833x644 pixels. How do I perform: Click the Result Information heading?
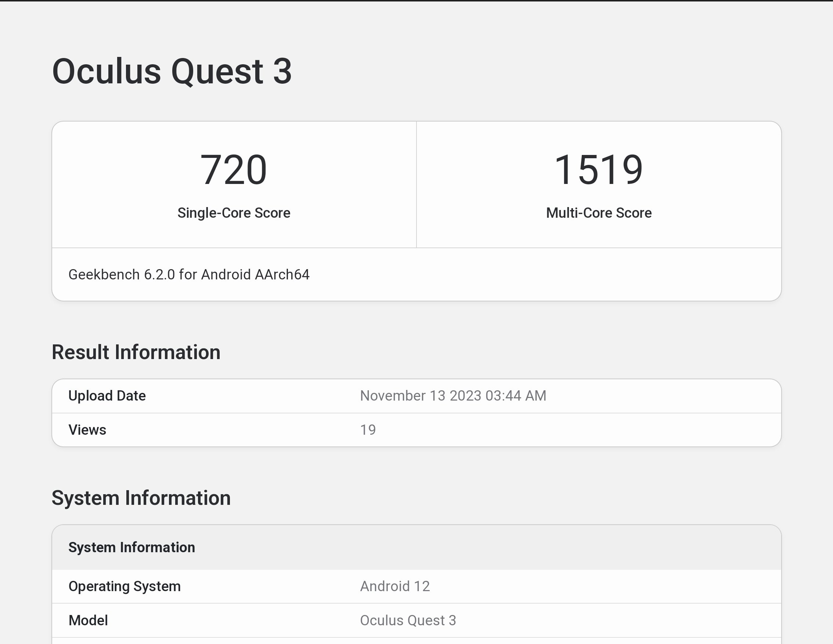tap(136, 352)
